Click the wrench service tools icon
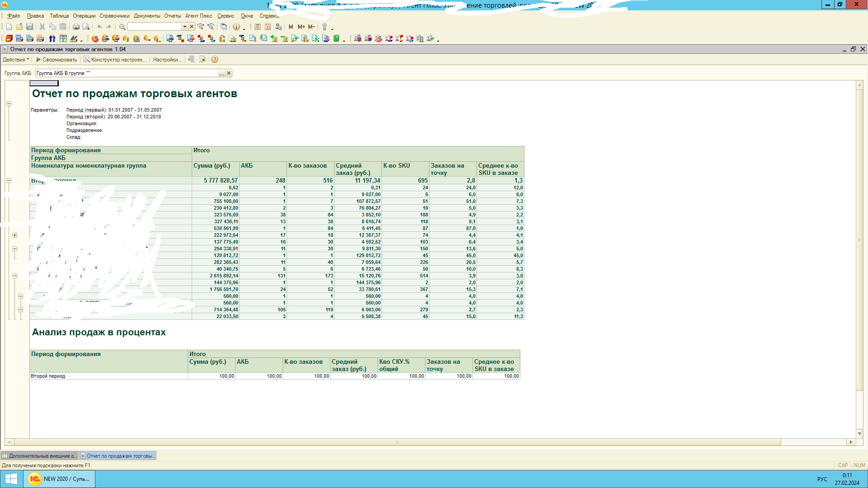Viewport: 868px width, 488px height. (324, 27)
